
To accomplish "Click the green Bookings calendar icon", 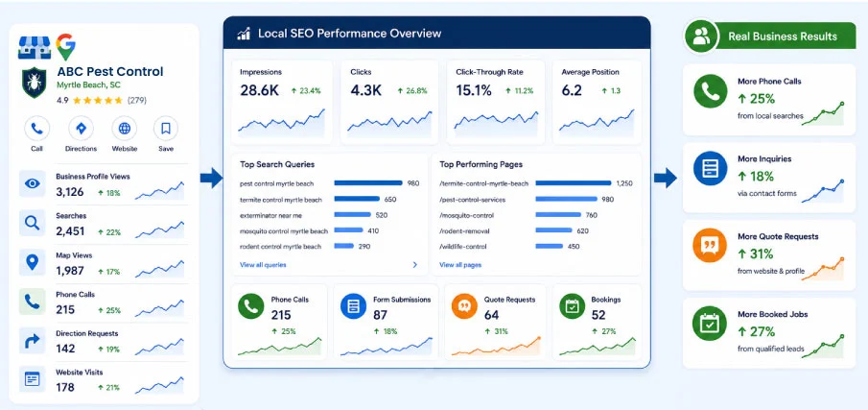I will (x=572, y=306).
